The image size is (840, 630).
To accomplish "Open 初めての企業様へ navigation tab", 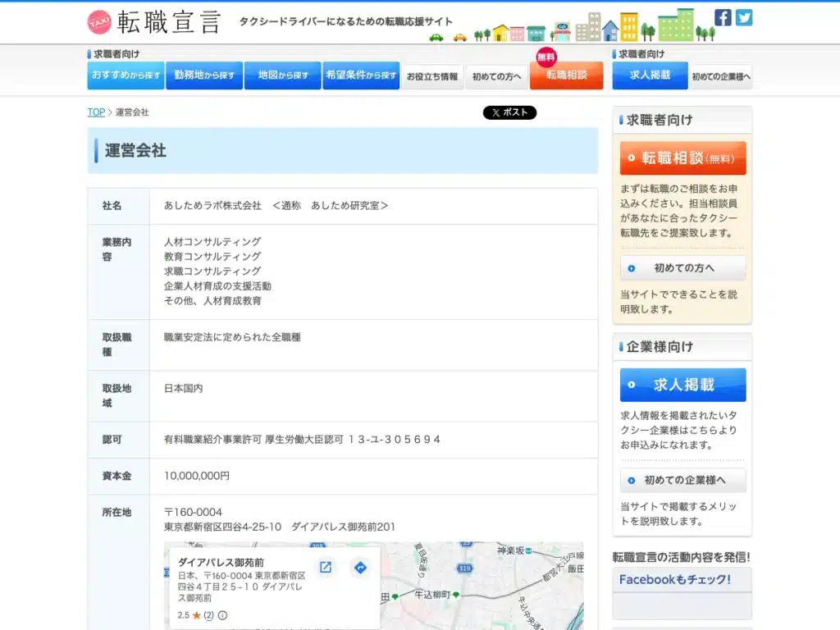I will click(721, 76).
